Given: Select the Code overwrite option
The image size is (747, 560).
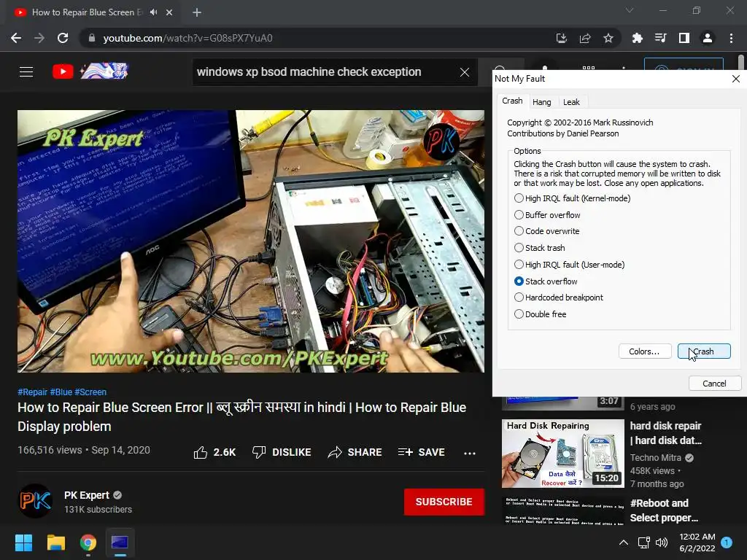Looking at the screenshot, I should click(547, 231).
